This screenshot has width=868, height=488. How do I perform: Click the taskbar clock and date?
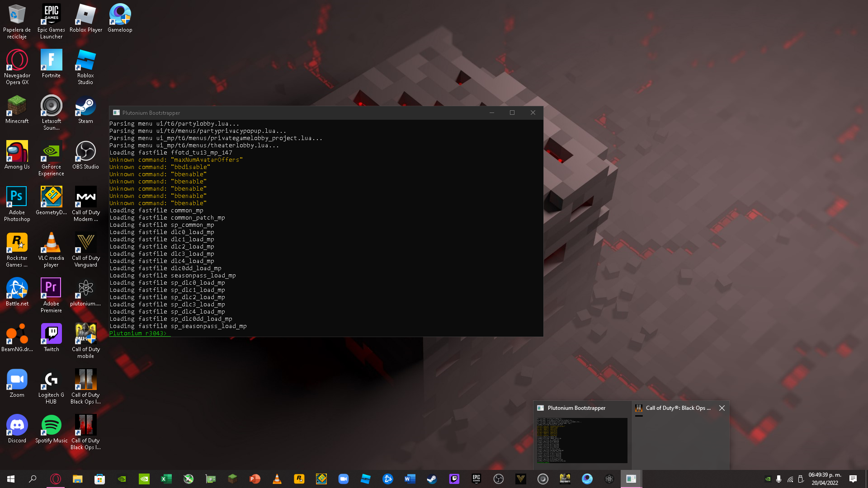point(825,479)
